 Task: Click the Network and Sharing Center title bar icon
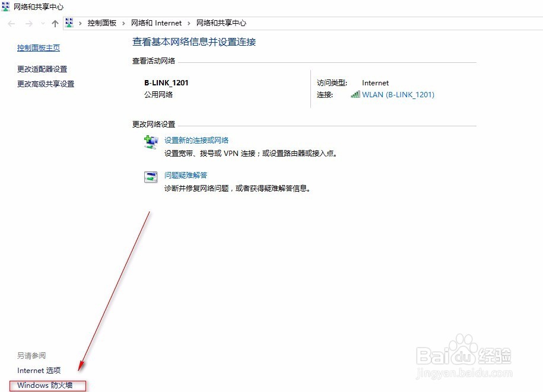tap(6, 6)
